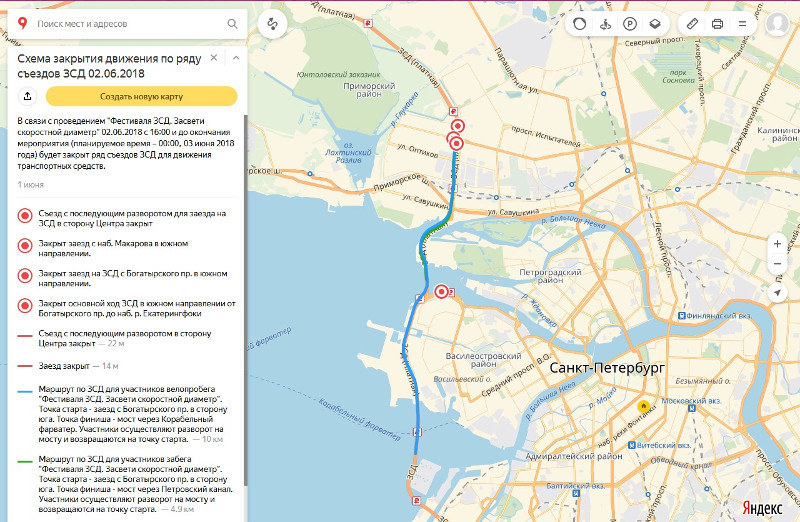
Task: Select legend item 'Съезд с последующим разворотом для заезда'
Action: (x=127, y=218)
